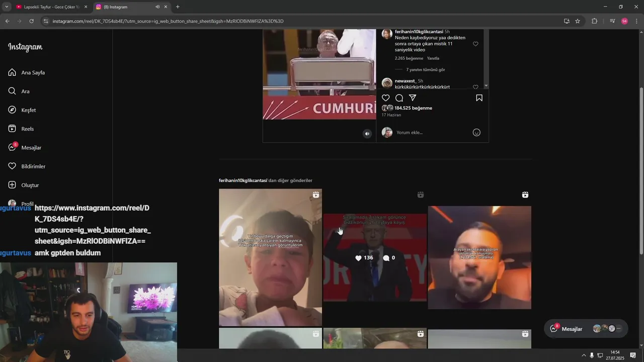Screen dimensions: 644x362
Task: Click the Instagram logo
Action: (25, 47)
